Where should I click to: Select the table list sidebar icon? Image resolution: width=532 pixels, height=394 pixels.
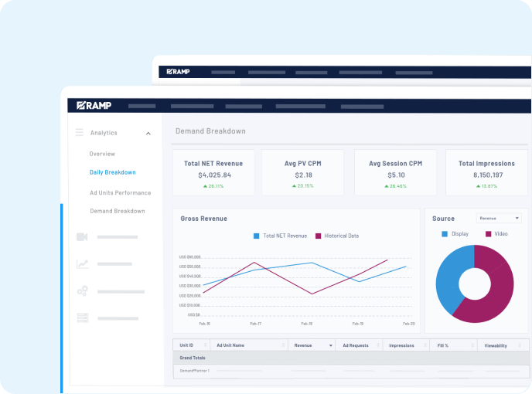pyautogui.click(x=82, y=318)
